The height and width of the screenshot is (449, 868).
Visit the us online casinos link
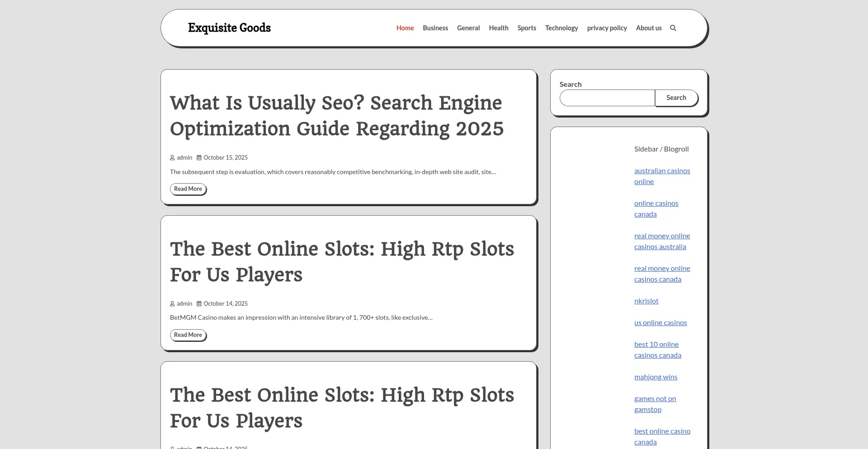click(x=660, y=323)
